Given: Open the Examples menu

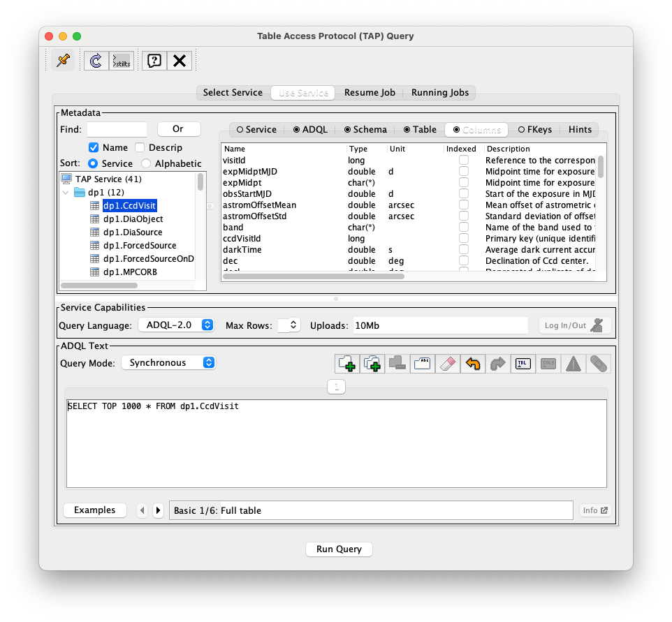Looking at the screenshot, I should pos(94,510).
